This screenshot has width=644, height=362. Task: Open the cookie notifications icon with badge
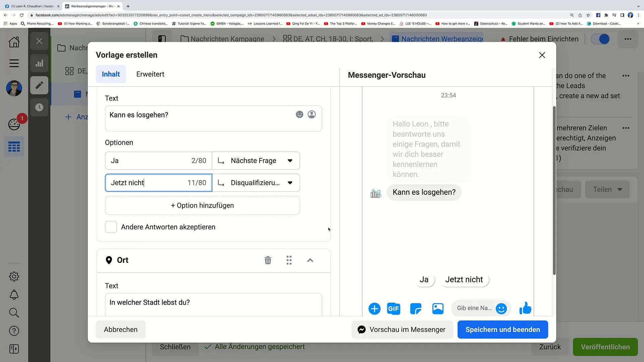14,124
